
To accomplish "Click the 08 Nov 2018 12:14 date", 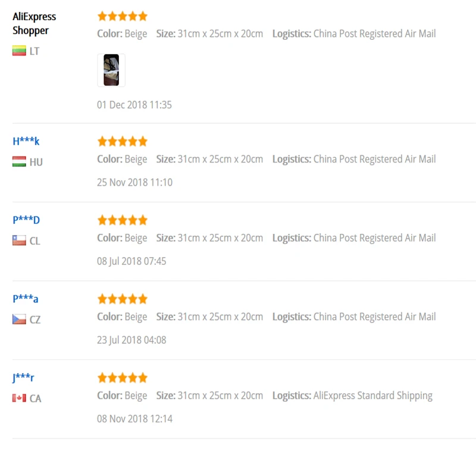I will [x=134, y=419].
